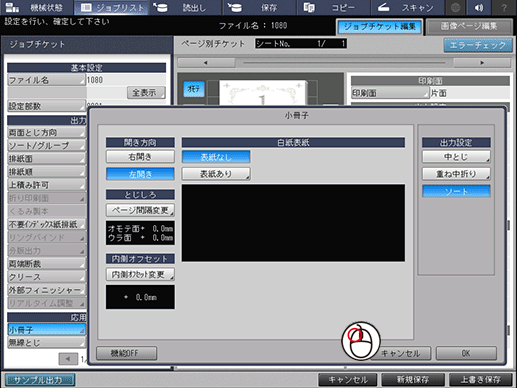Select 重ね中折り multi half-fold output
Viewport: 517px width, 388px height.
(x=456, y=174)
